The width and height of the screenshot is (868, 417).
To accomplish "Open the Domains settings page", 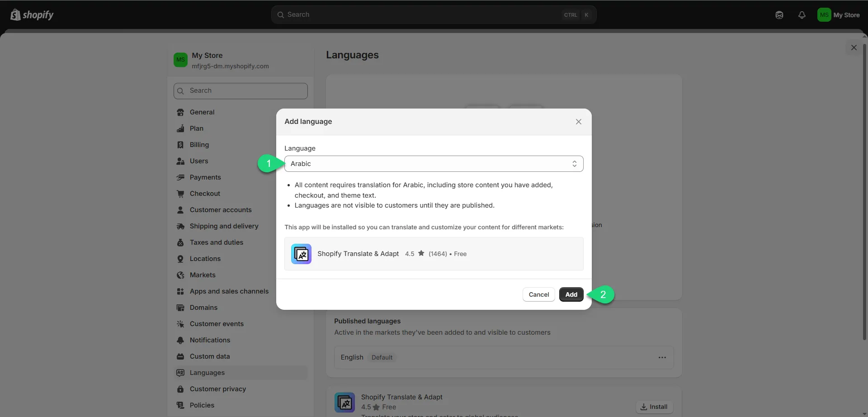I will coord(203,308).
